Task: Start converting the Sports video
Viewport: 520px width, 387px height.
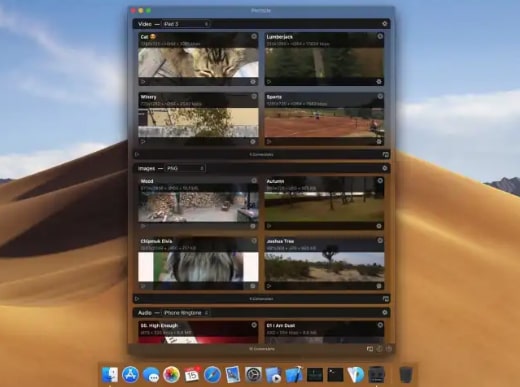Action: pos(269,142)
